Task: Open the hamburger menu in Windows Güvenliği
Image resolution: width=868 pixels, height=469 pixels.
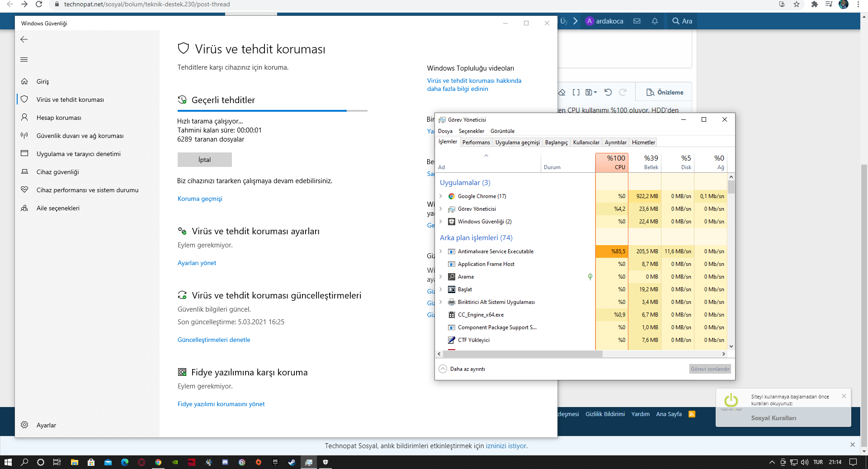Action: pyautogui.click(x=24, y=60)
